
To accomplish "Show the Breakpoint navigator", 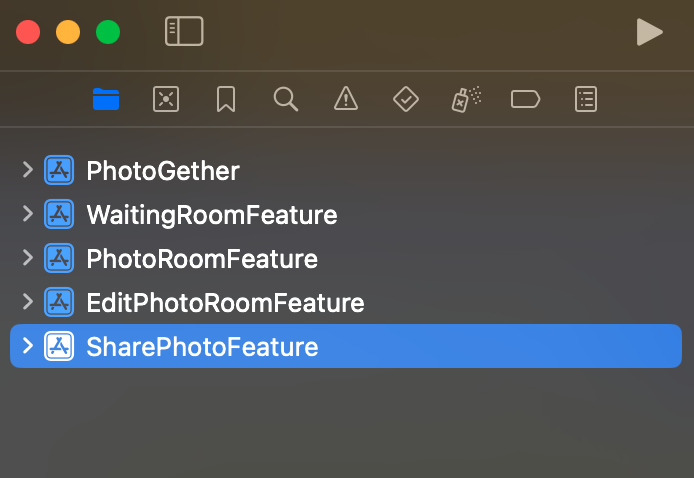I will [525, 98].
